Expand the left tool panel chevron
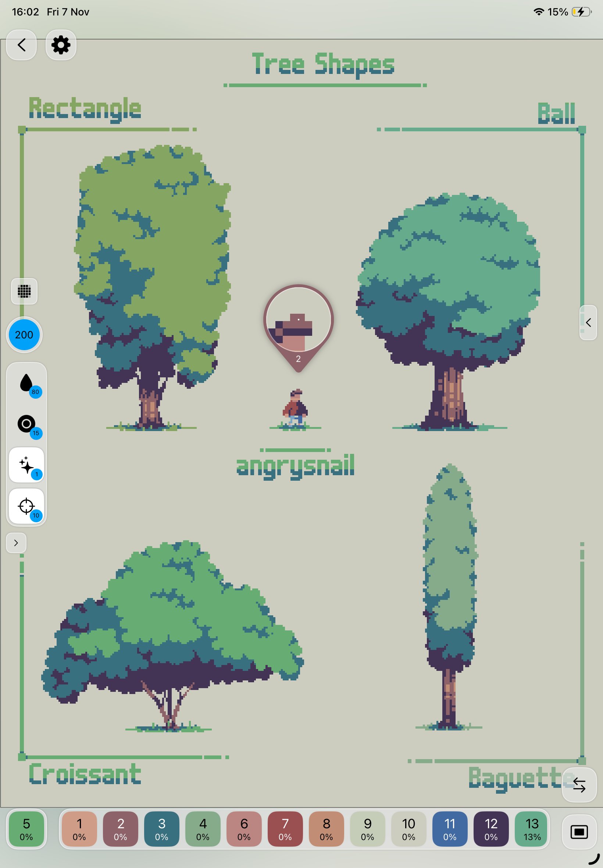This screenshot has height=868, width=603. point(16,542)
